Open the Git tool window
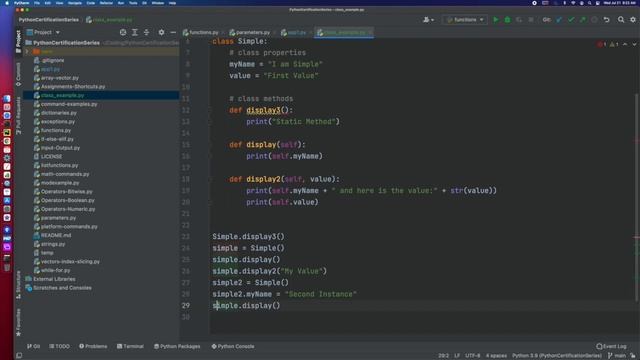640x360 pixels. coord(33,346)
